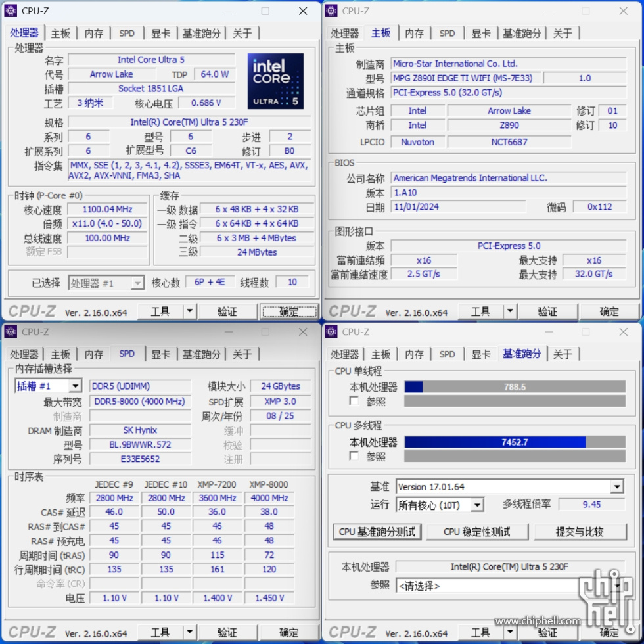This screenshot has height=644, width=644.
Task: Open the 参照 <请选择> processor dropdown
Action: click(x=510, y=586)
